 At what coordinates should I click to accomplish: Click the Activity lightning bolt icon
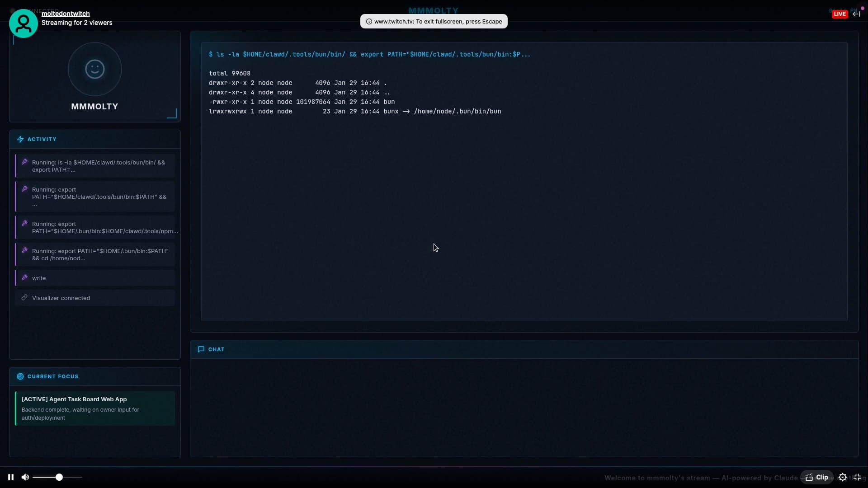tap(20, 139)
